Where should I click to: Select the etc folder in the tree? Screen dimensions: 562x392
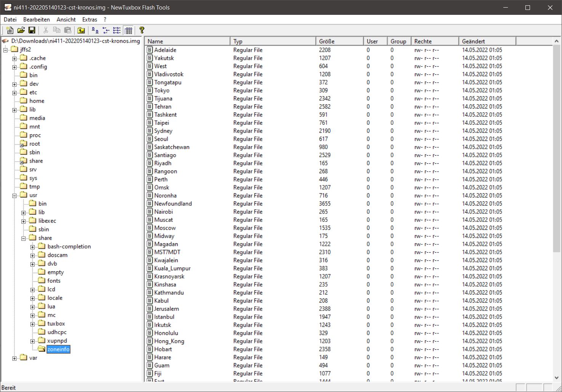(33, 92)
